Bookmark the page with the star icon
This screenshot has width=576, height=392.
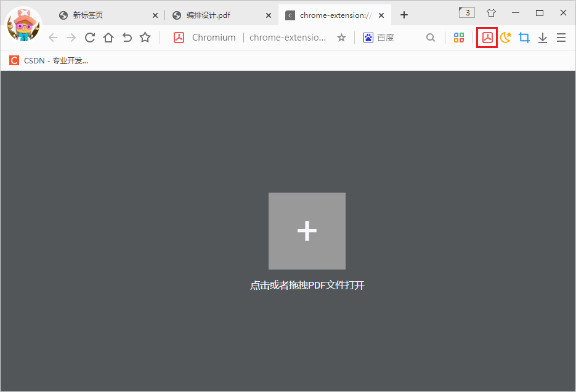pos(145,38)
